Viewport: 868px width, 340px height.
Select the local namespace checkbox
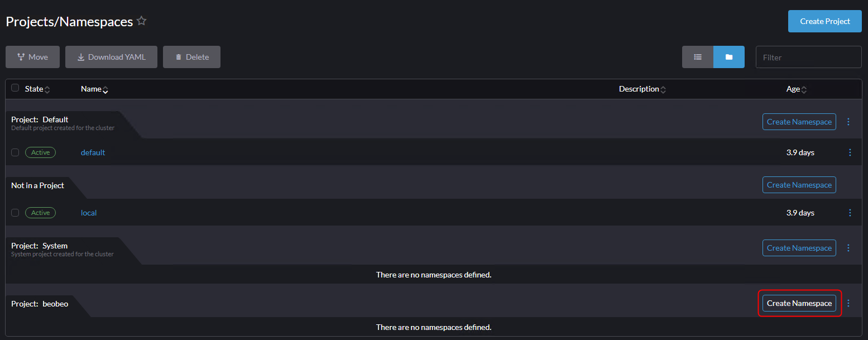[15, 213]
